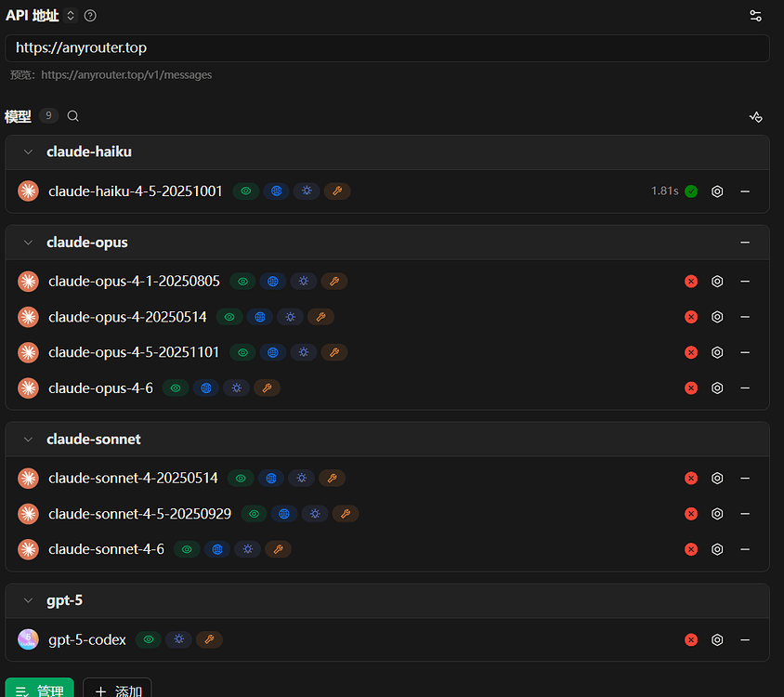Remove claude-haiku-4-5-20251001 from the list
This screenshot has width=784, height=697.
[x=745, y=191]
